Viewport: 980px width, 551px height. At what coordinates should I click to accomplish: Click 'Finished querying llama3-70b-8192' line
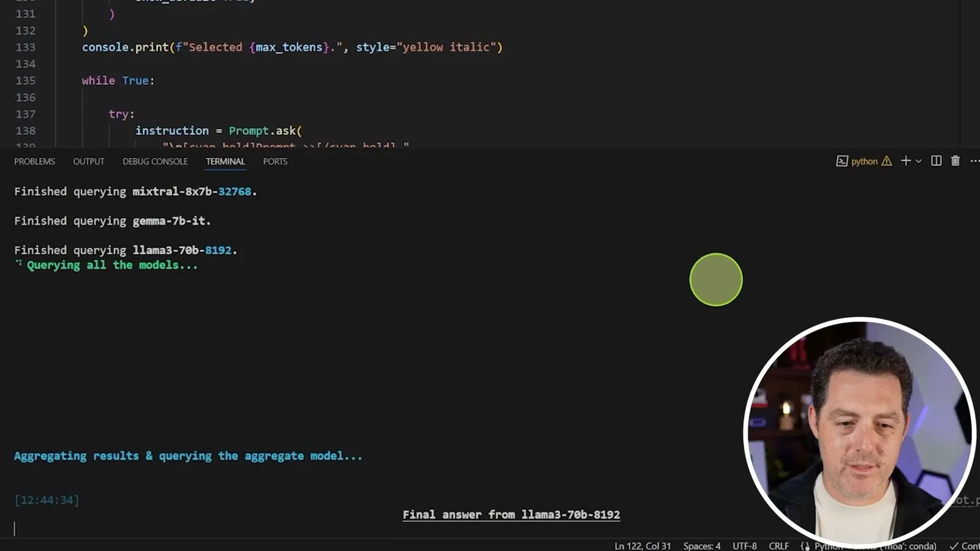point(126,250)
